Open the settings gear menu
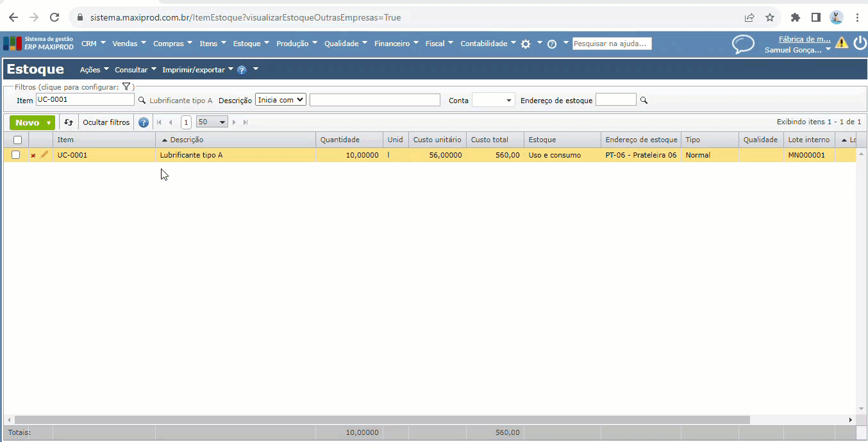Screen dimensions: 868x442 pyautogui.click(x=526, y=44)
